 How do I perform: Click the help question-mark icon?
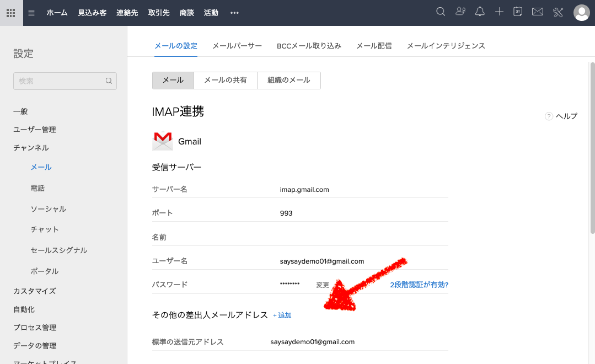coord(549,116)
